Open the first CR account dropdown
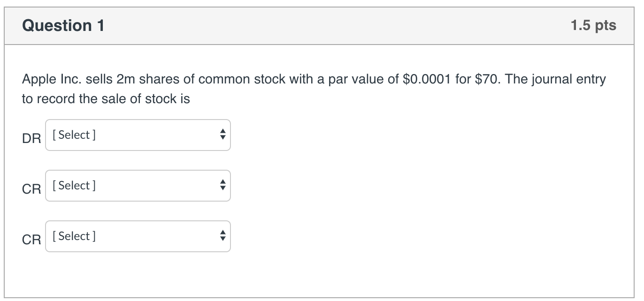This screenshot has height=301, width=644. coord(138,186)
